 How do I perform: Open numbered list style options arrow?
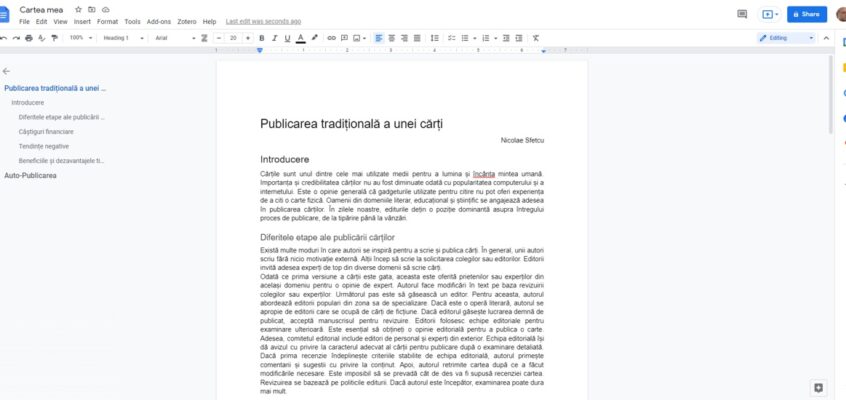pos(495,38)
